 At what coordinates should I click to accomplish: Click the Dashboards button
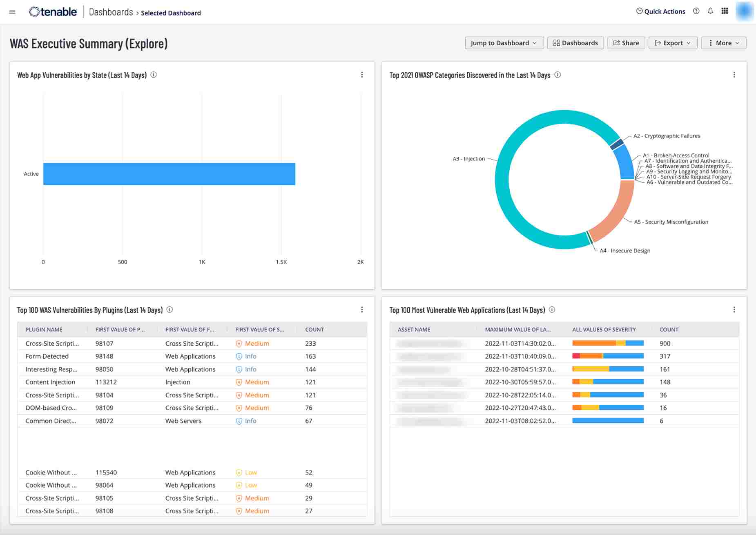pyautogui.click(x=575, y=42)
